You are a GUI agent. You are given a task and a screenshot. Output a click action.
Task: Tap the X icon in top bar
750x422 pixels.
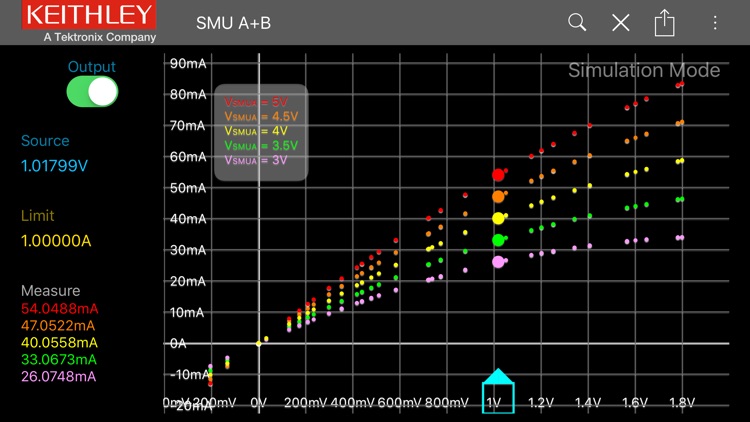point(621,22)
